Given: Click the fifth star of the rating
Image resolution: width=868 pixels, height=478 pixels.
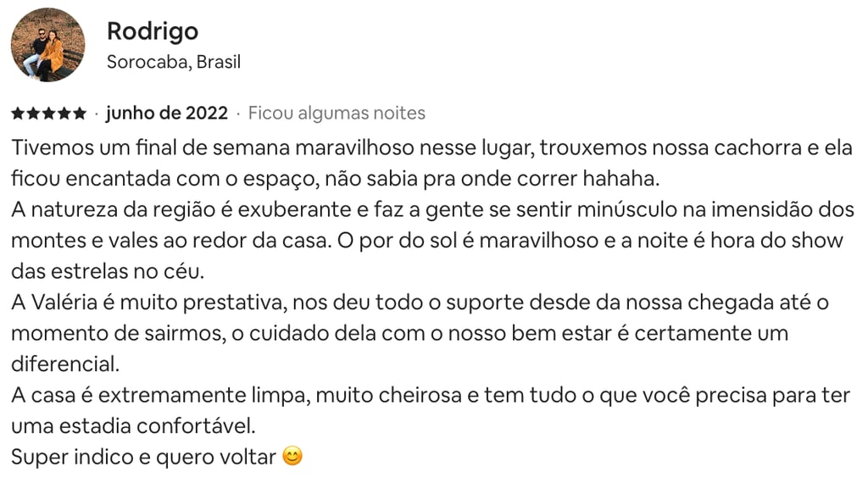Looking at the screenshot, I should (x=80, y=114).
